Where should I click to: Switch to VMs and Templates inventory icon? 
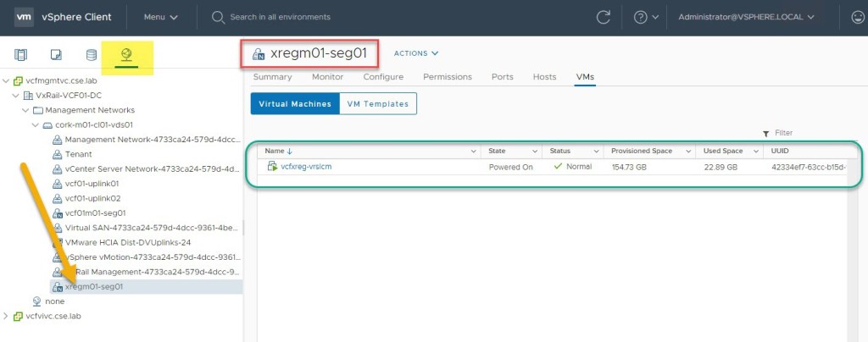pos(56,56)
